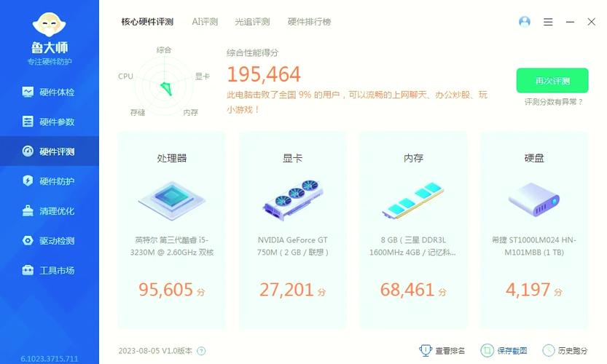This screenshot has width=607, height=364.
Task: Open 硬件防护 shield icon in sidebar
Action: (x=28, y=181)
